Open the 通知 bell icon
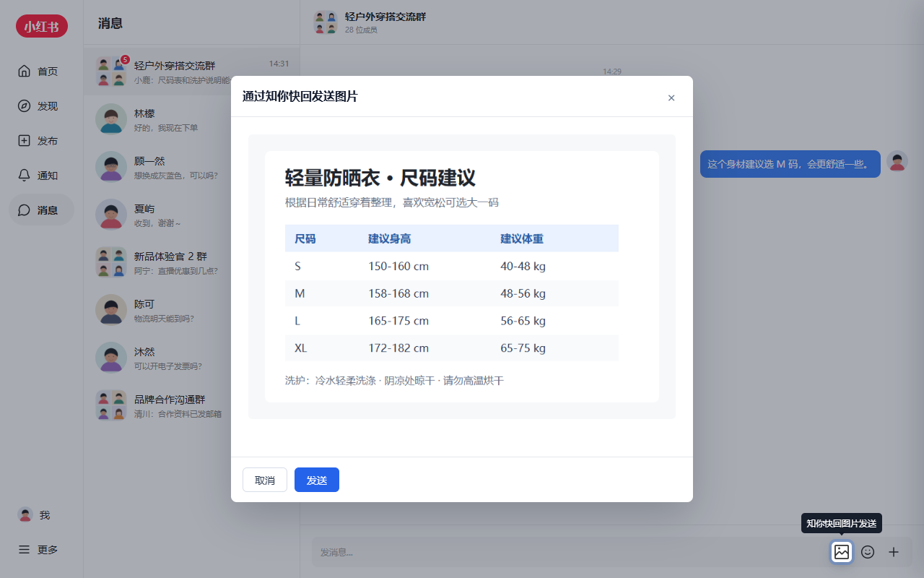Screen dimensions: 924x578 [24, 175]
